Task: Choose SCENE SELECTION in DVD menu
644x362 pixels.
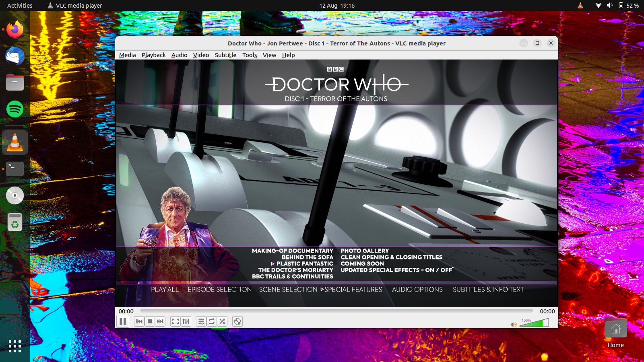Action: tap(288, 290)
